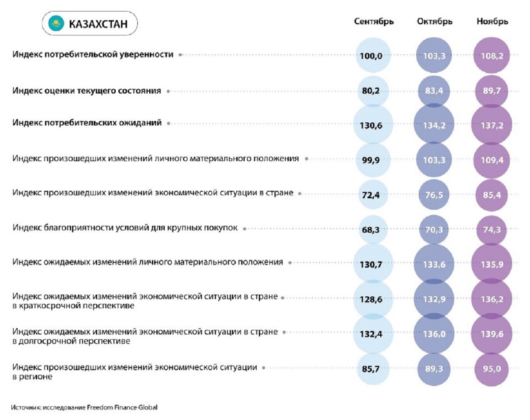The image size is (530, 420).
Task: Click the Октябрь column header
Action: tap(435, 22)
